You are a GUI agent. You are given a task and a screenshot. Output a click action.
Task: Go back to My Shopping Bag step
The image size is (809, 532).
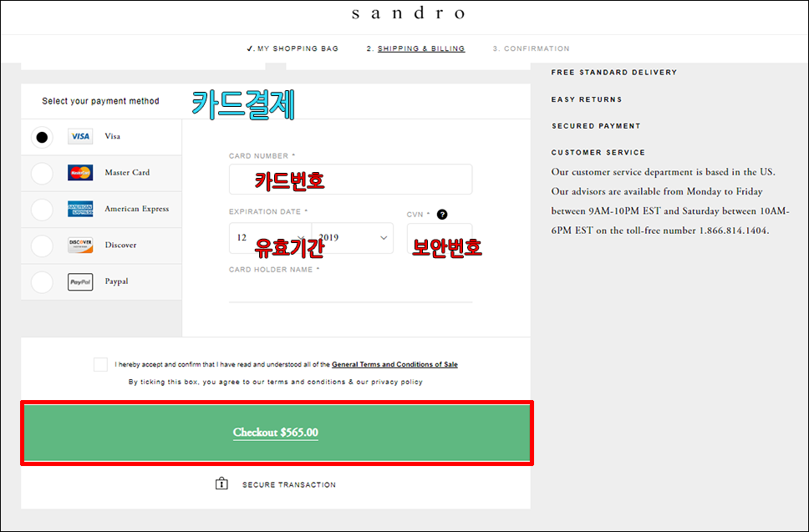tap(293, 48)
